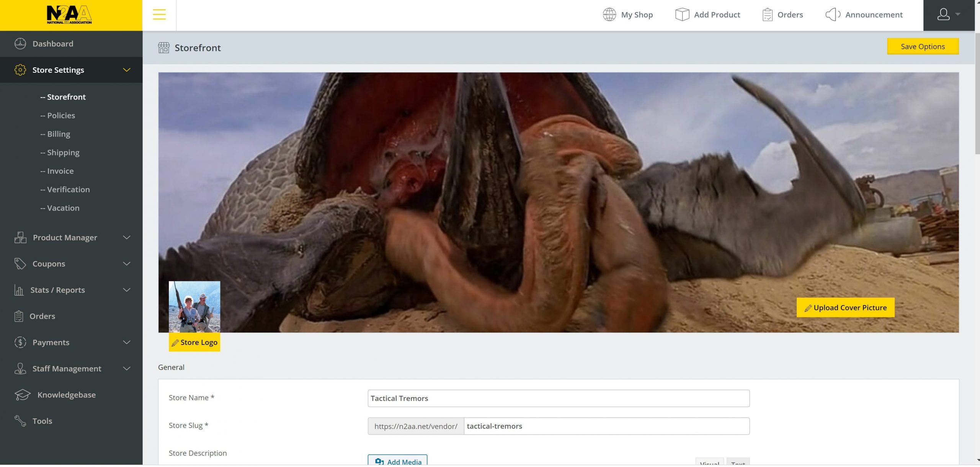Open the Billing submenu item
This screenshot has height=467, width=980.
coord(55,134)
